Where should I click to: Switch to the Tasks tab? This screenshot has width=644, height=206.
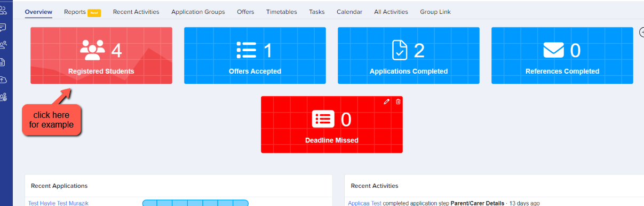[x=317, y=12]
